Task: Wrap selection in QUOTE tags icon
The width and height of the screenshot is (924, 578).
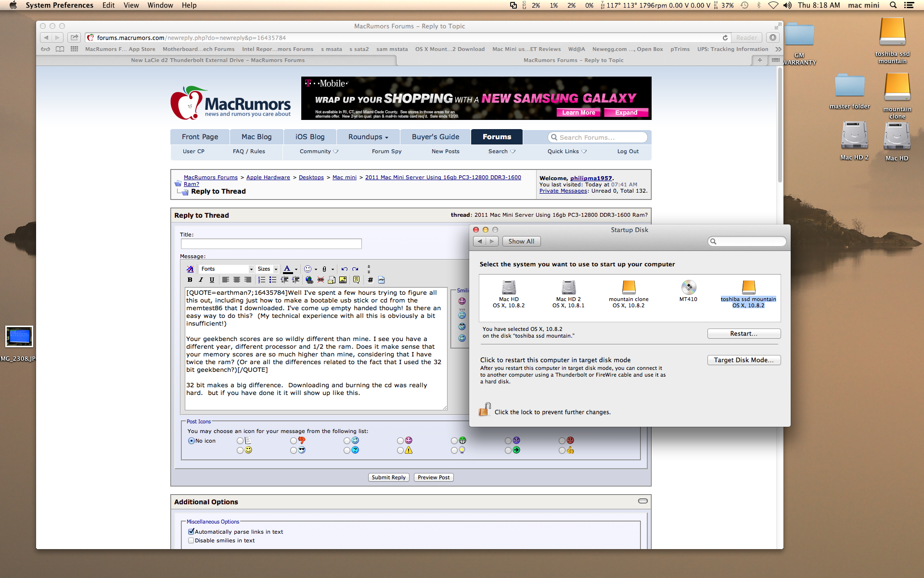Action: click(356, 280)
